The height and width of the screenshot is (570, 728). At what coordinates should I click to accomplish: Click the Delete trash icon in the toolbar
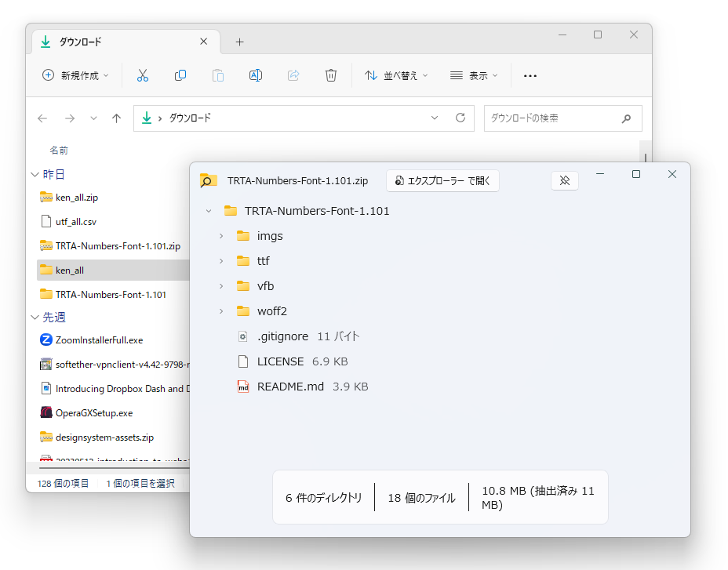click(330, 75)
